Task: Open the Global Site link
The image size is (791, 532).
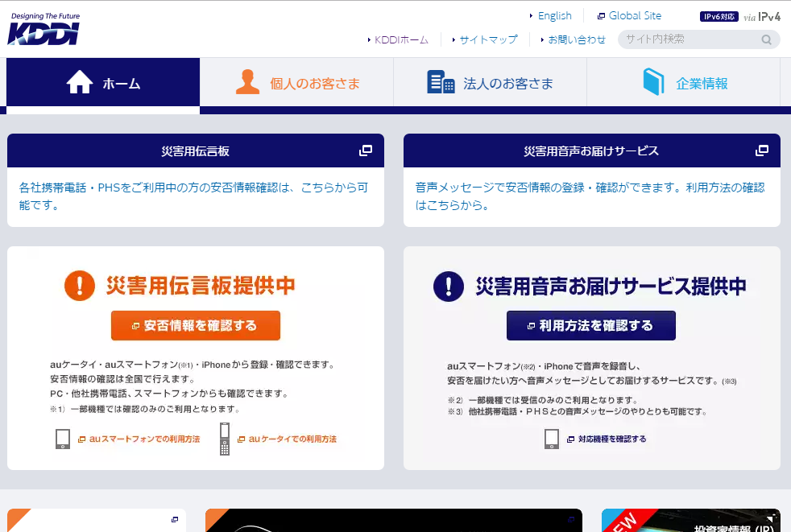Action: click(x=635, y=15)
